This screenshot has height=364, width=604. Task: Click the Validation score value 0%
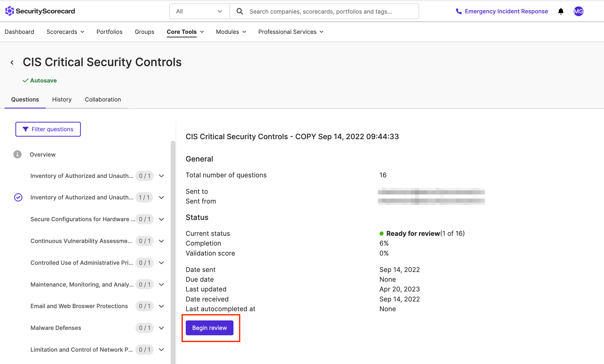coord(384,253)
